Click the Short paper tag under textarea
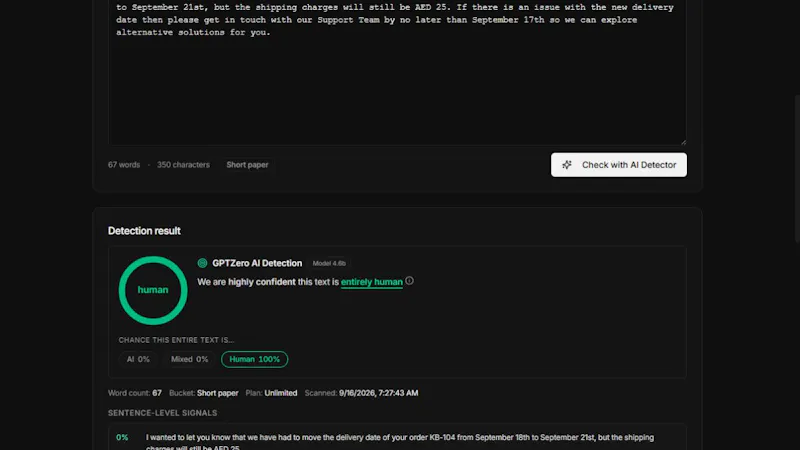 [247, 165]
